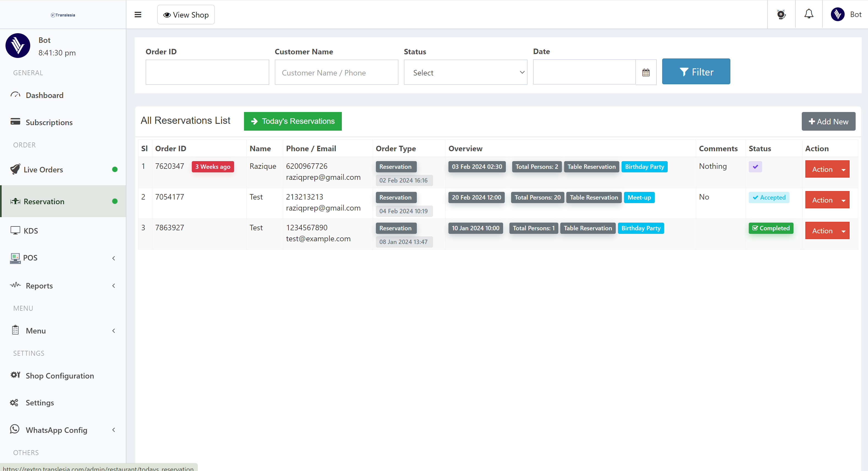This screenshot has height=471, width=868.
Task: Expand the Reports sidebar submenu
Action: (63, 286)
